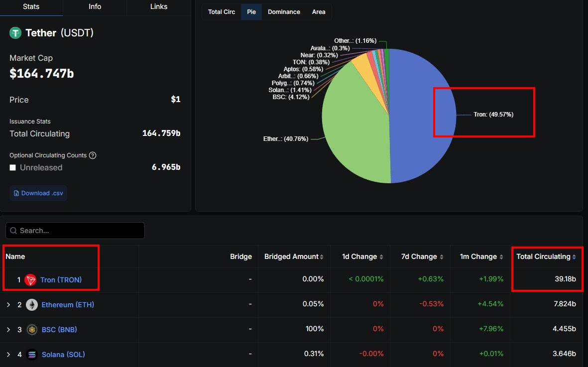Image resolution: width=588 pixels, height=367 pixels.
Task: Click the Tron chain logo
Action: 30,280
